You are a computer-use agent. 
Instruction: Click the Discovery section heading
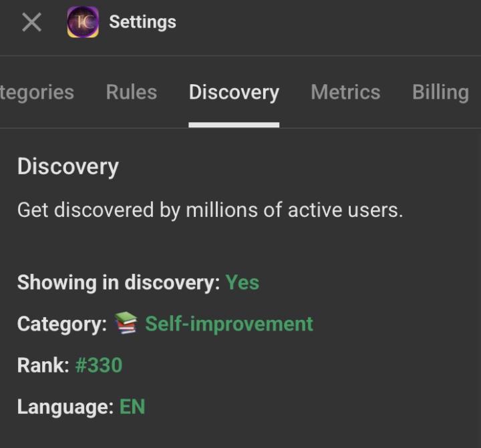tap(67, 166)
